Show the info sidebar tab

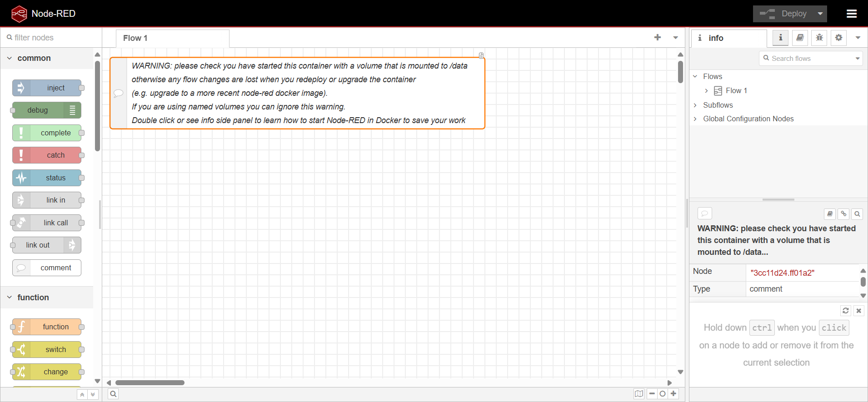729,38
